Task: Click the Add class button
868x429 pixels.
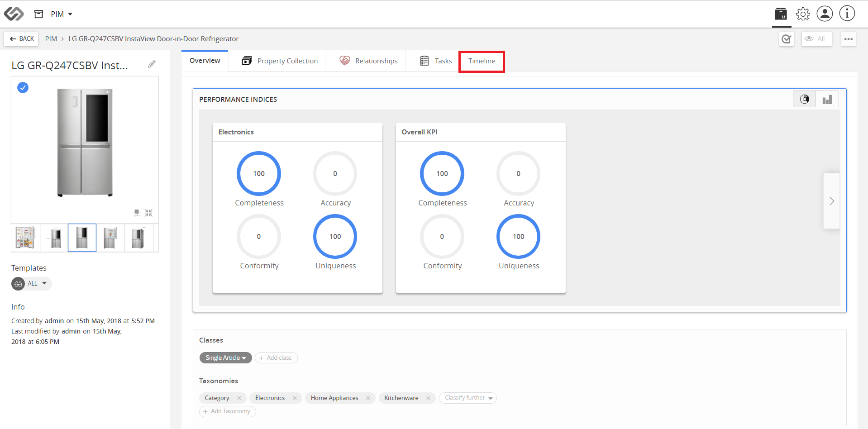Action: [276, 357]
